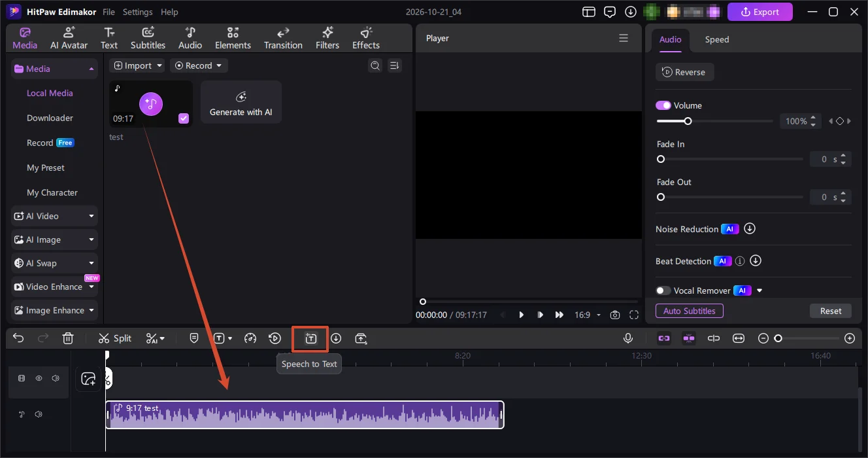Open the speed gauge tool in timeline toolbar

[x=250, y=338]
